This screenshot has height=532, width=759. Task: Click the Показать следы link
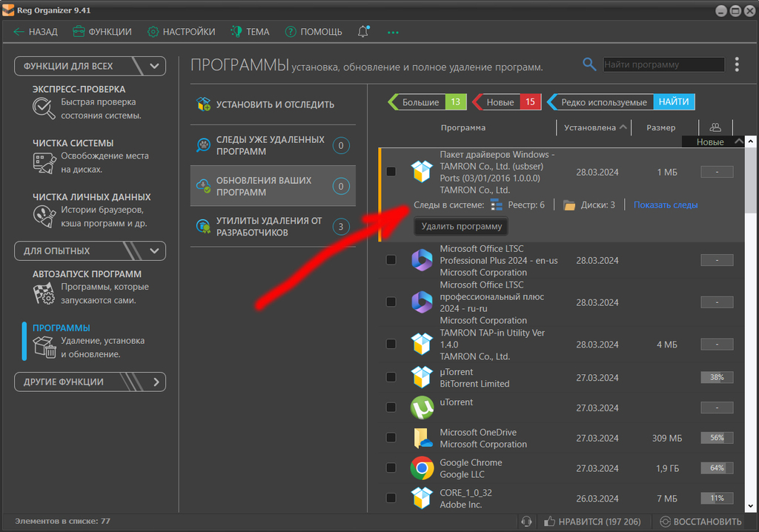click(666, 205)
